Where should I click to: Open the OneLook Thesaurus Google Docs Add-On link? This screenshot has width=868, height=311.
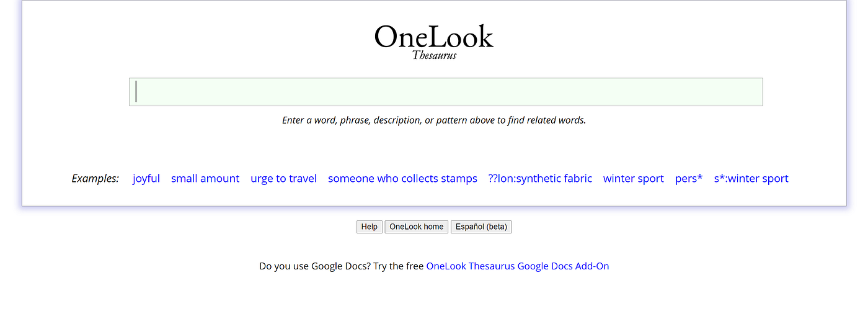click(x=518, y=266)
